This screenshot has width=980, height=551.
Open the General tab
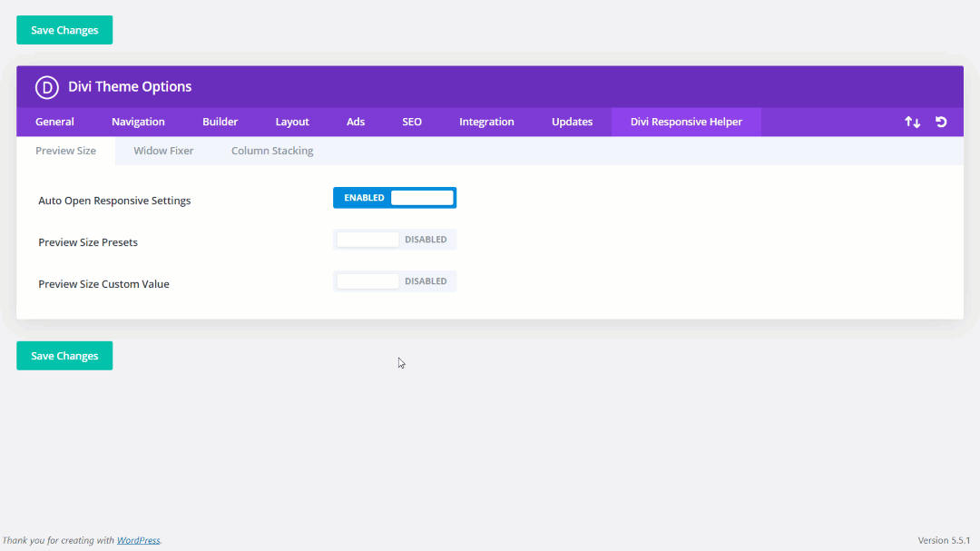[54, 122]
